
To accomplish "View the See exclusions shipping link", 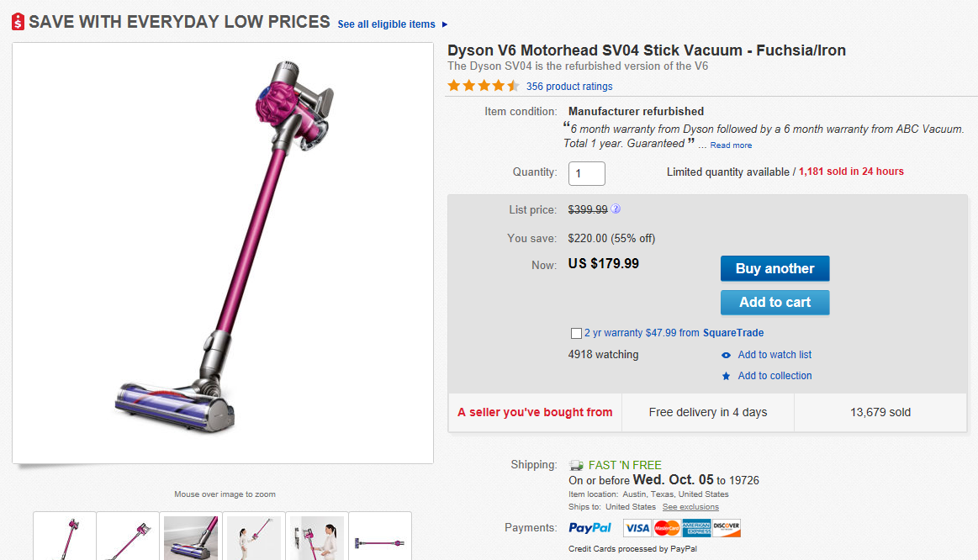I will click(690, 507).
